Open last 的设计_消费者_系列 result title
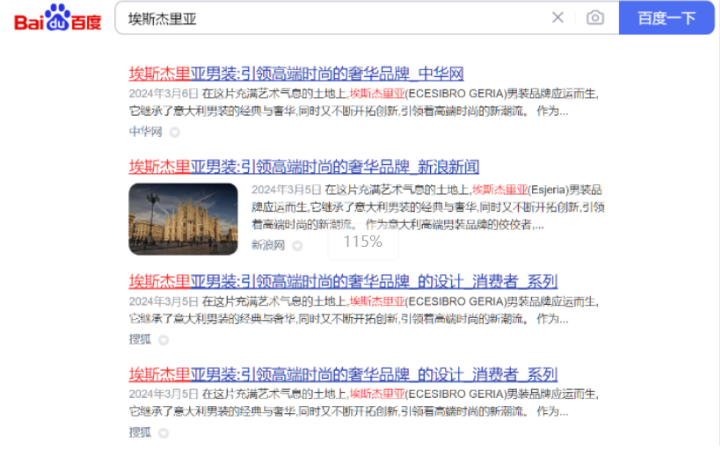The width and height of the screenshot is (720, 450). 343,374
